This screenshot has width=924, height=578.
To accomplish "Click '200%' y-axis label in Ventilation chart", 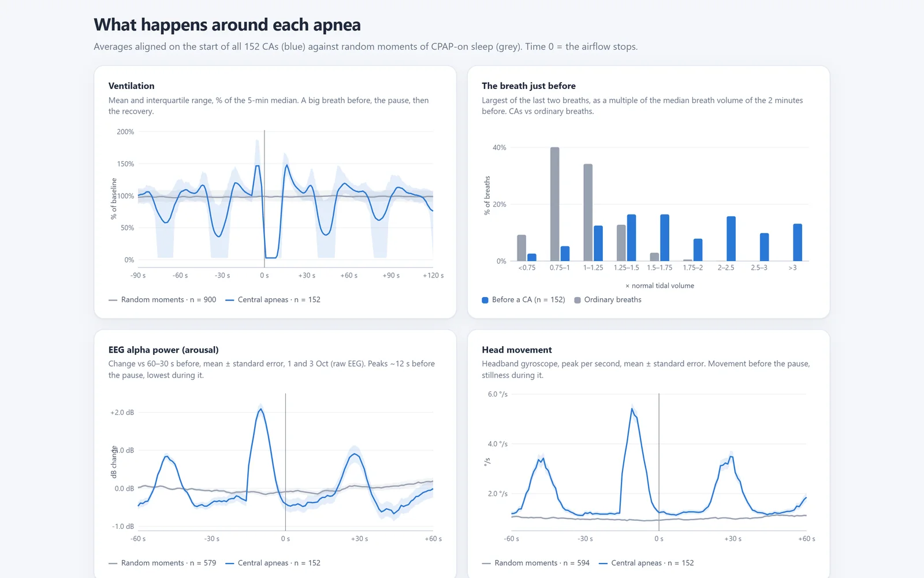I will 125,132.
